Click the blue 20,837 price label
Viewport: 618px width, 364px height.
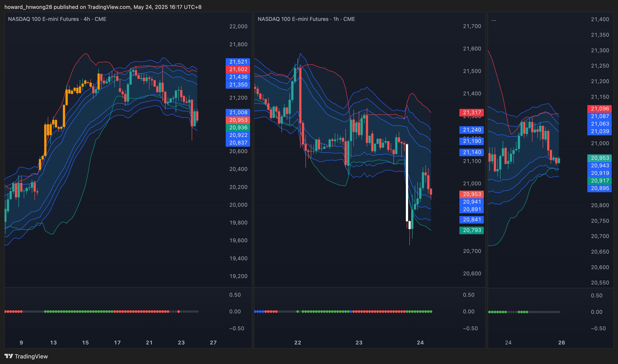click(238, 143)
